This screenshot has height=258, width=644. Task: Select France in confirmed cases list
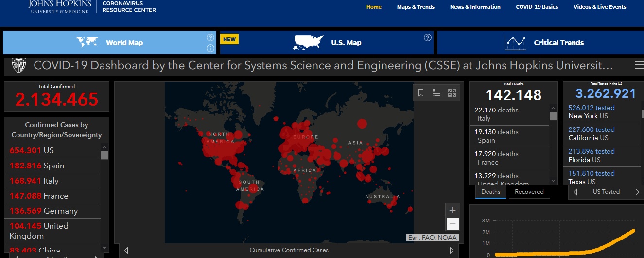(52, 196)
